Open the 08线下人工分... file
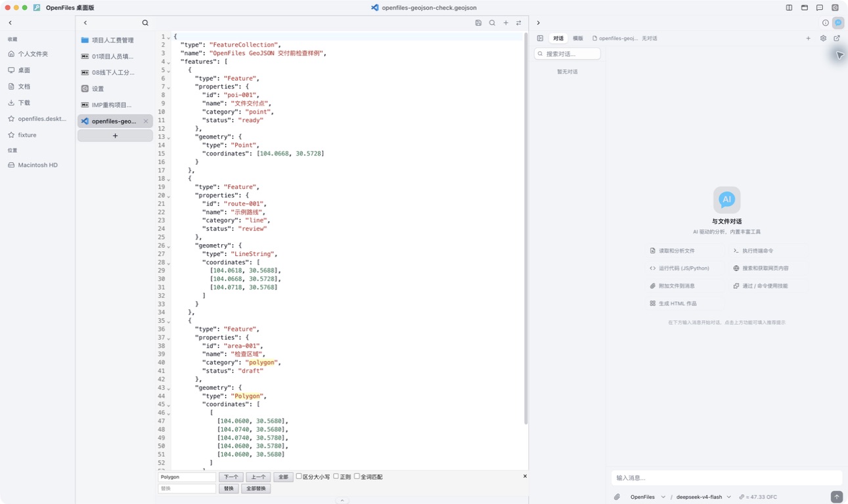Screen dimensions: 848x504 click(115, 72)
